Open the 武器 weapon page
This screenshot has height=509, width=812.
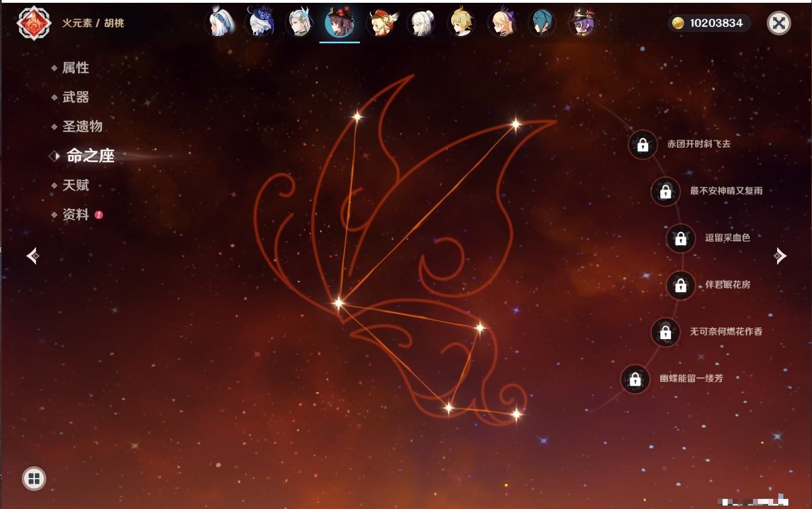pyautogui.click(x=75, y=97)
